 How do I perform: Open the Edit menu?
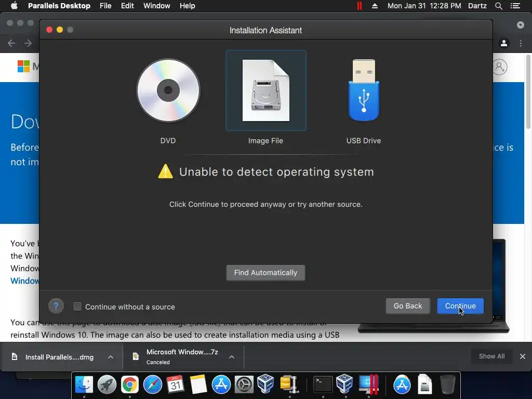[x=127, y=6]
